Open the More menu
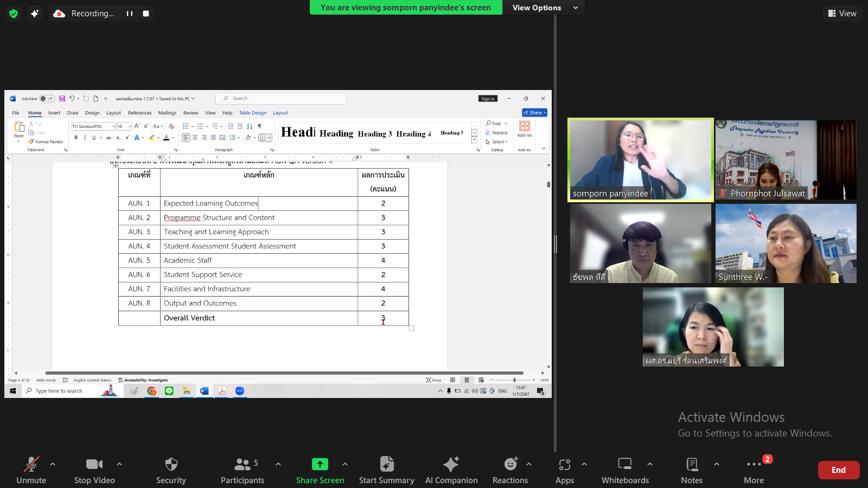 click(x=754, y=465)
